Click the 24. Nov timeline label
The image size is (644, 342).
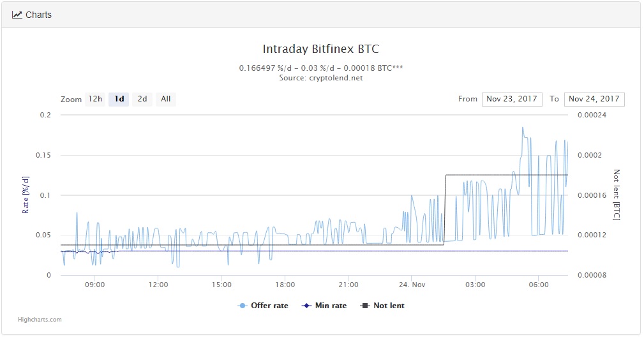point(412,285)
